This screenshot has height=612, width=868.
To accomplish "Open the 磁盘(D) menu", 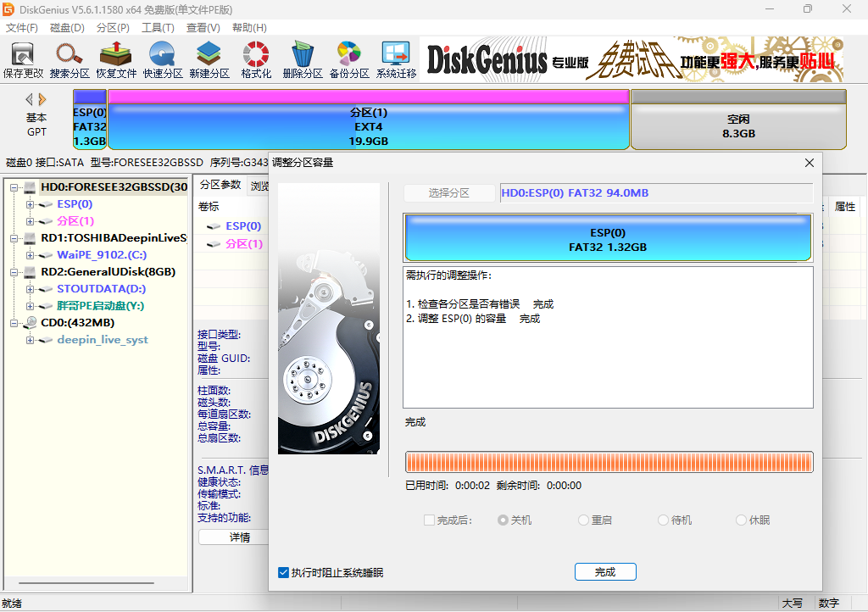I will pos(67,28).
